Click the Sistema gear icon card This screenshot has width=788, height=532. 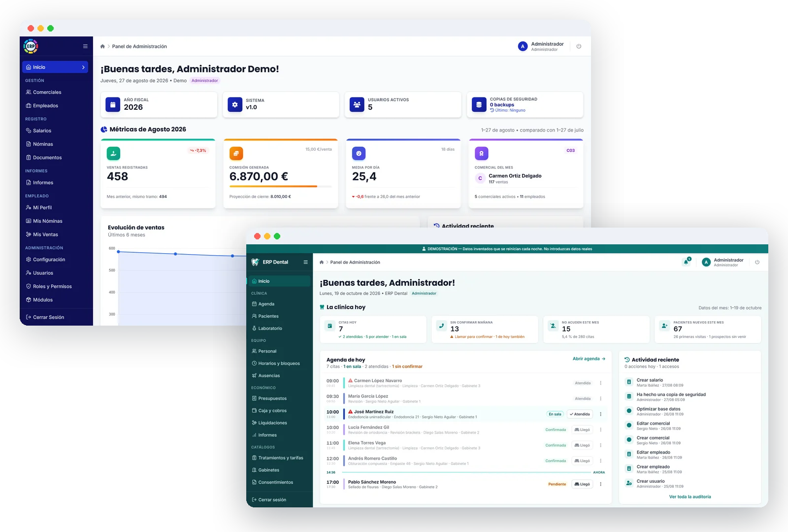(x=235, y=104)
